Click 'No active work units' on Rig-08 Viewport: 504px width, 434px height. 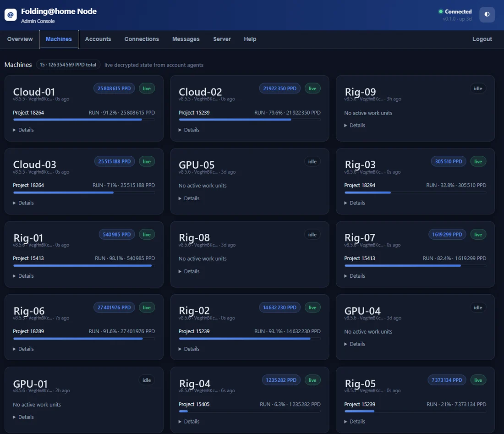click(203, 258)
